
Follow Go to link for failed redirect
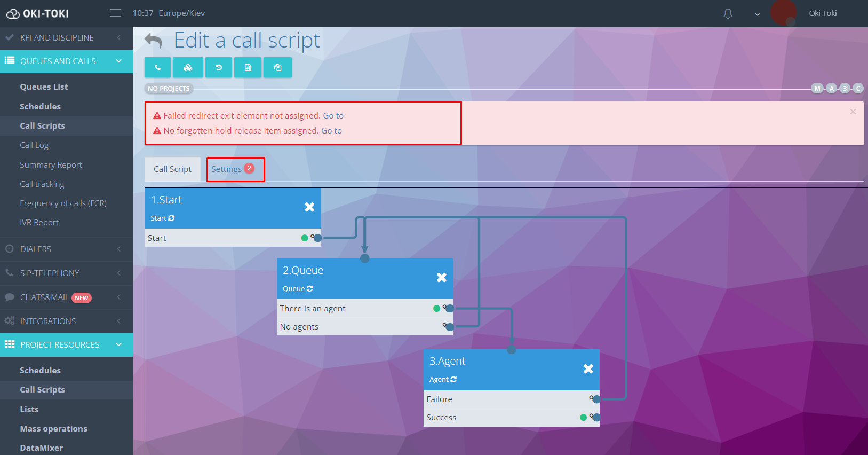(x=333, y=116)
